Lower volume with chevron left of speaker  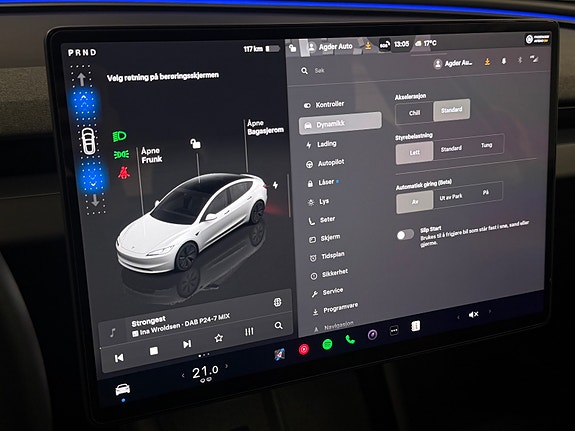458,317
